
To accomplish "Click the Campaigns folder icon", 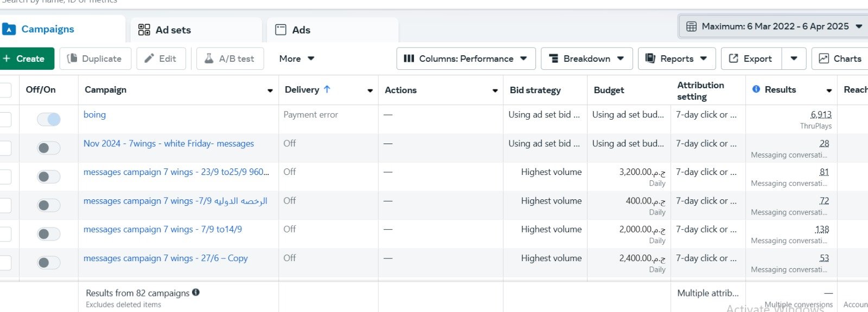I will (9, 29).
